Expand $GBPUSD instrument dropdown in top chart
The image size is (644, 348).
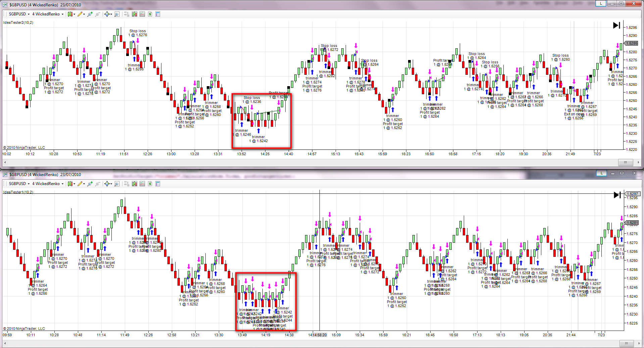click(x=29, y=14)
